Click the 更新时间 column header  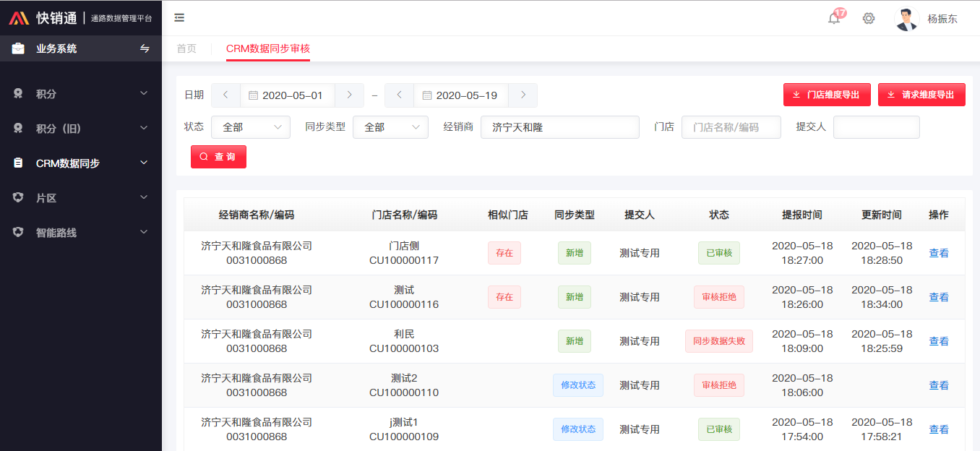882,215
